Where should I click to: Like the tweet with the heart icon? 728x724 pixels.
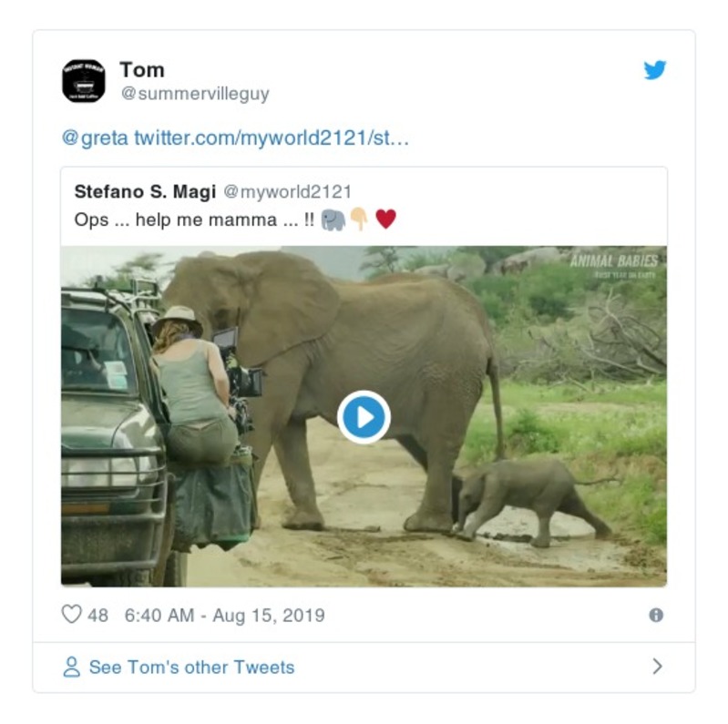pyautogui.click(x=72, y=615)
